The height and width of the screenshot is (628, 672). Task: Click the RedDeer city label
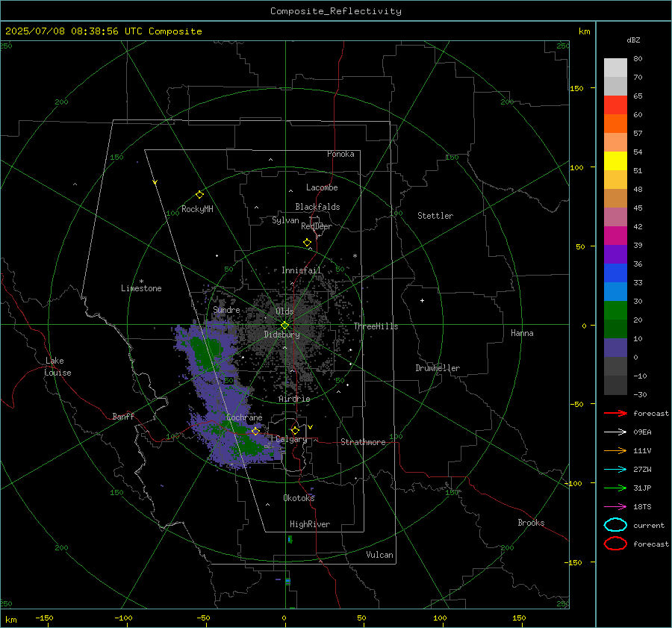click(x=317, y=226)
